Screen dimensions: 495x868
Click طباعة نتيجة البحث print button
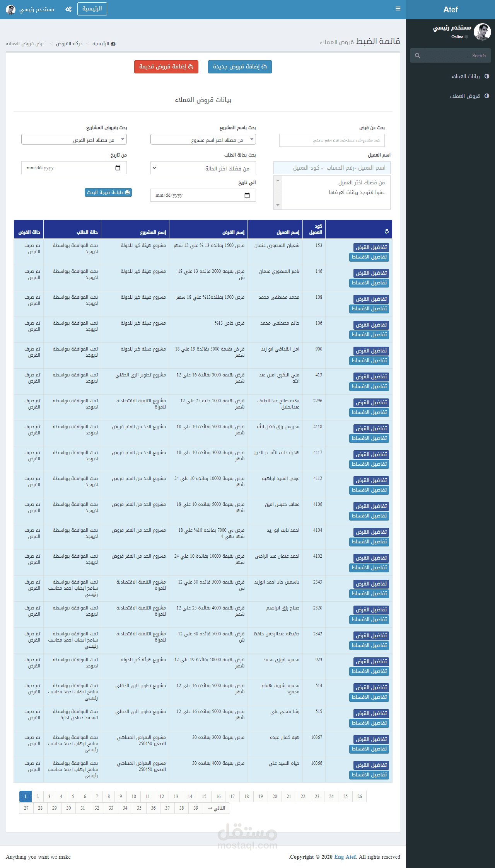[x=108, y=192]
